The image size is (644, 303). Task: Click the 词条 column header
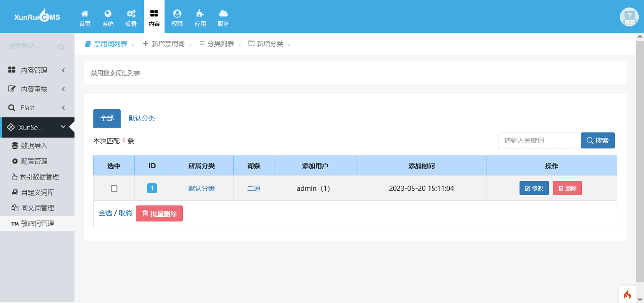254,166
